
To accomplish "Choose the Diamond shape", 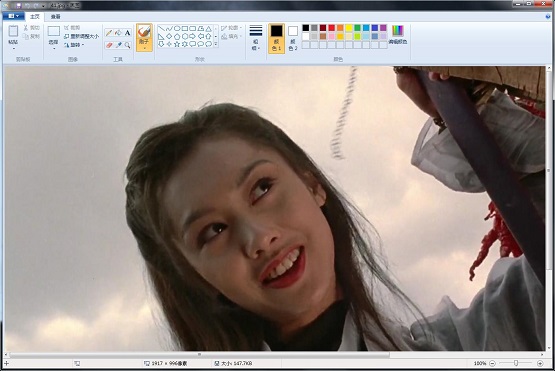I will point(169,36).
